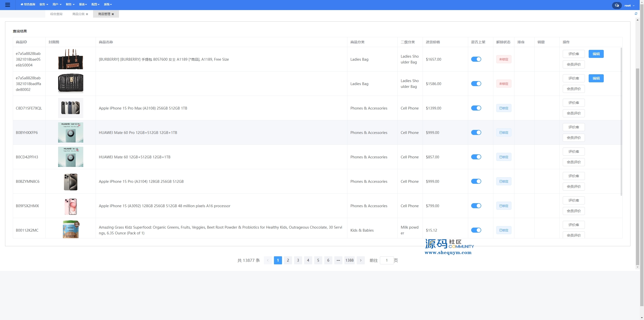644x320 pixels.
Task: Toggle listing switch for HUAWEI Mate 60 $857
Action: coord(476,157)
